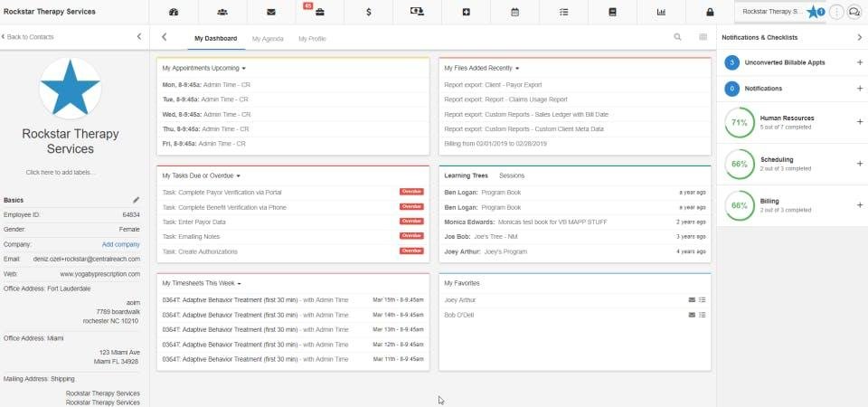The height and width of the screenshot is (407, 868).
Task: Open the contacts people icon
Action: click(x=222, y=12)
